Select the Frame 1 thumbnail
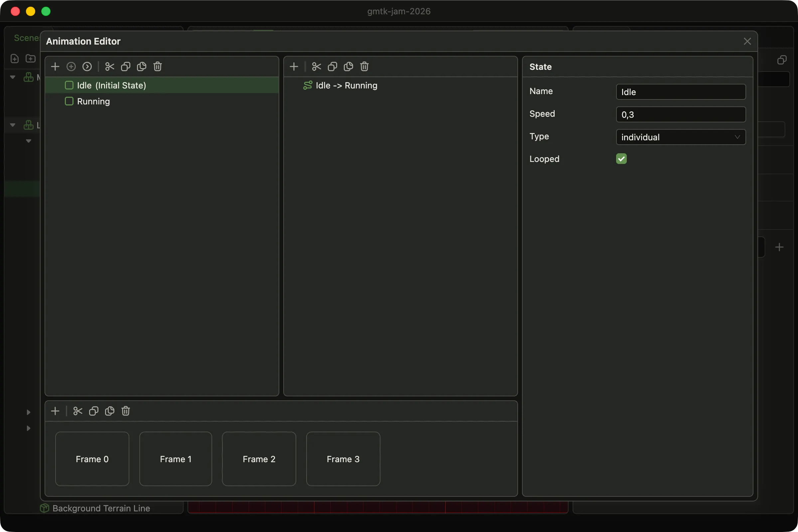The width and height of the screenshot is (798, 532). pyautogui.click(x=176, y=459)
